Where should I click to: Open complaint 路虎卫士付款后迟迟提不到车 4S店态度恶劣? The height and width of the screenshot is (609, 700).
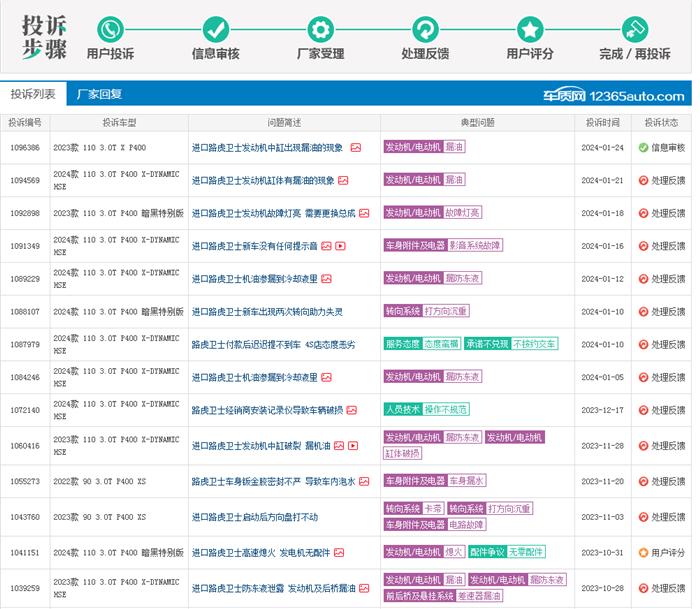click(x=274, y=345)
